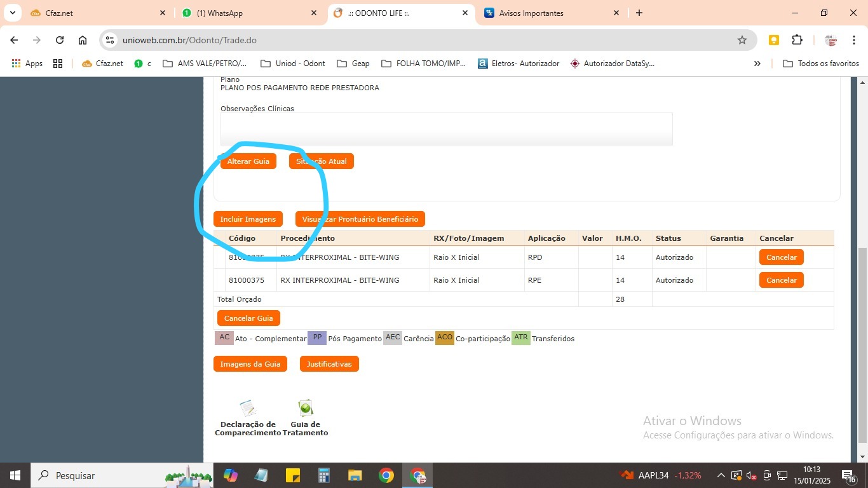This screenshot has width=868, height=488.
Task: Click inside the Observações Clínicas text field
Action: [x=446, y=129]
